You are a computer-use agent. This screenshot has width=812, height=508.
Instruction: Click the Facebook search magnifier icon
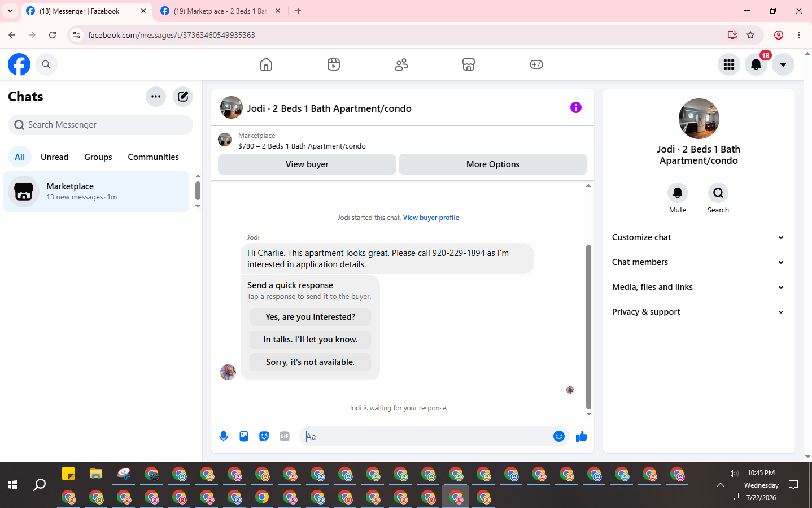click(46, 64)
